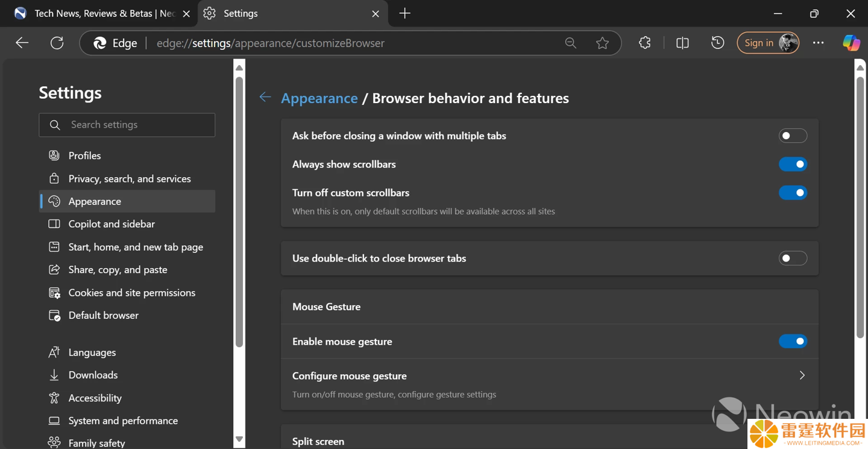Click the sidebar scrollbar down arrow
The width and height of the screenshot is (868, 449).
coord(239,439)
